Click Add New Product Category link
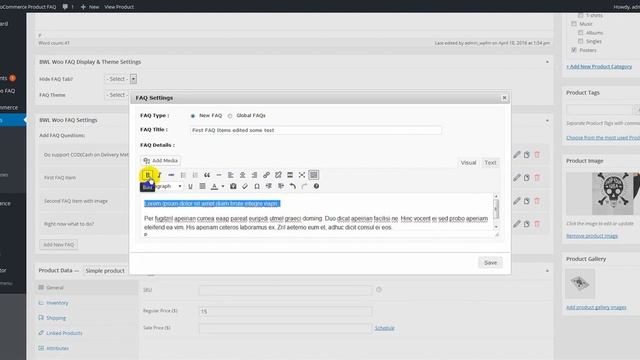This screenshot has height=360, width=640. 599,67
